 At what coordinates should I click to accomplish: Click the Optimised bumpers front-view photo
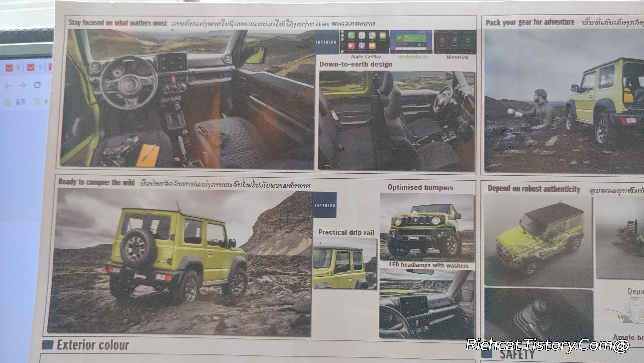(x=427, y=227)
